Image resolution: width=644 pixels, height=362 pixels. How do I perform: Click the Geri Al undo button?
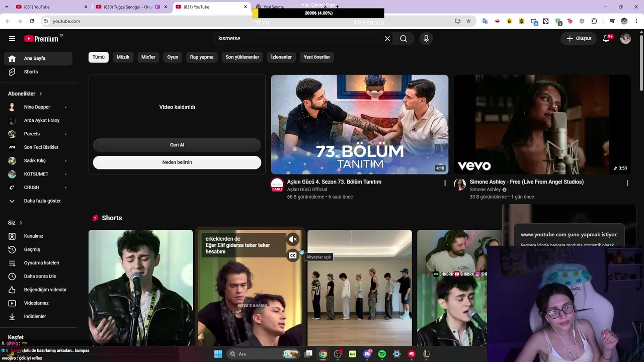(177, 145)
